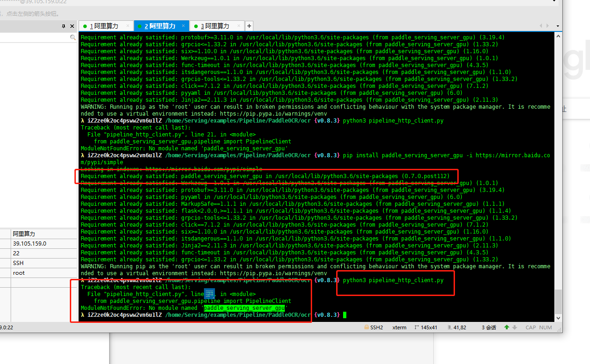Click the left tab-navigation arrow at top right
The image size is (590, 364).
pos(540,26)
